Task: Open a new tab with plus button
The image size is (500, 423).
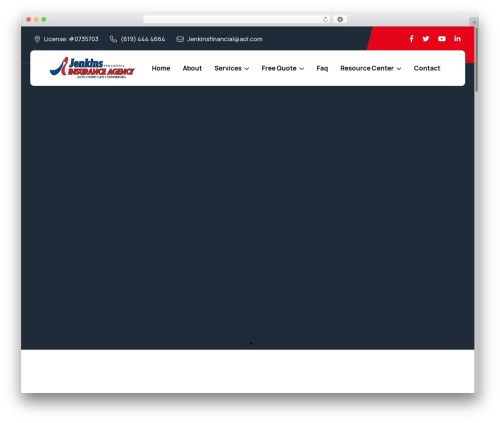Action: click(x=474, y=22)
